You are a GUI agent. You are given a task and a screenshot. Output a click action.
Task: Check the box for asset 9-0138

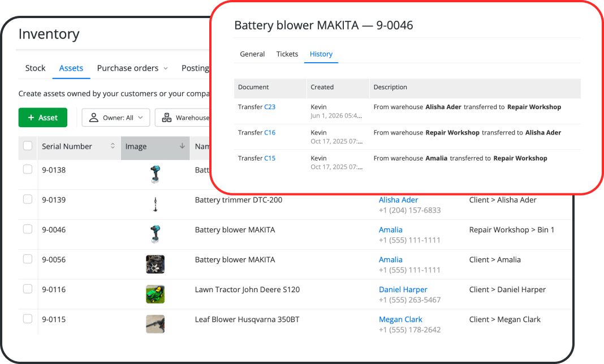(28, 170)
